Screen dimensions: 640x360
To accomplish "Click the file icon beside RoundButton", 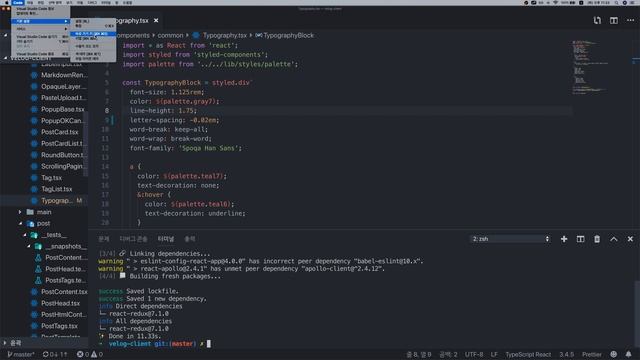I will coord(34,155).
